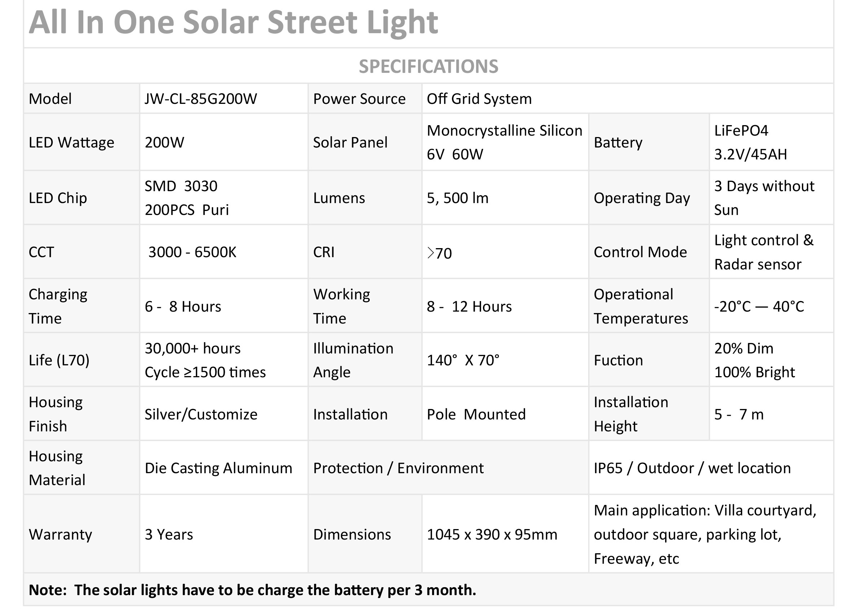Select the '8 - 12 Hours' working time
Image resolution: width=844 pixels, height=616 pixels.
pyautogui.click(x=469, y=307)
